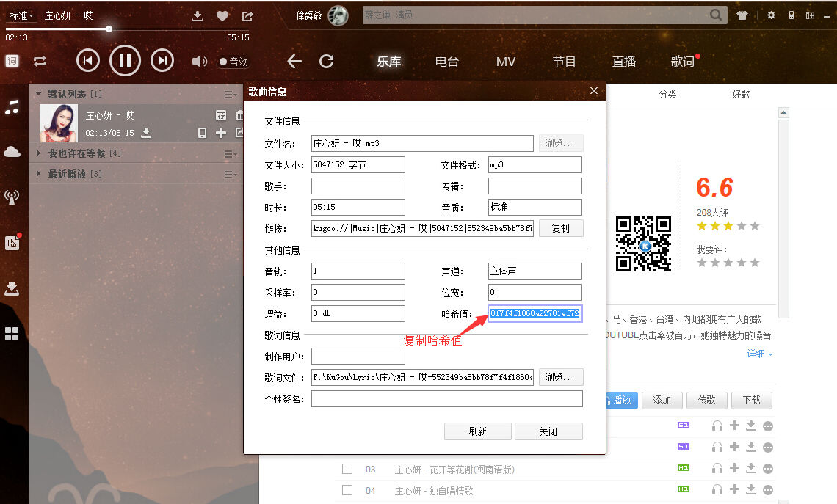The height and width of the screenshot is (504, 837).
Task: Mute the volume speaker
Action: (x=199, y=62)
